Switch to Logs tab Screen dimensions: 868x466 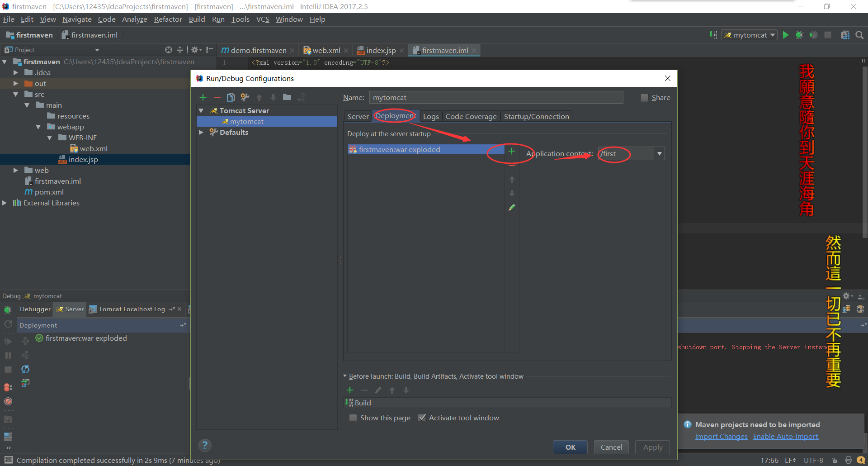click(431, 116)
